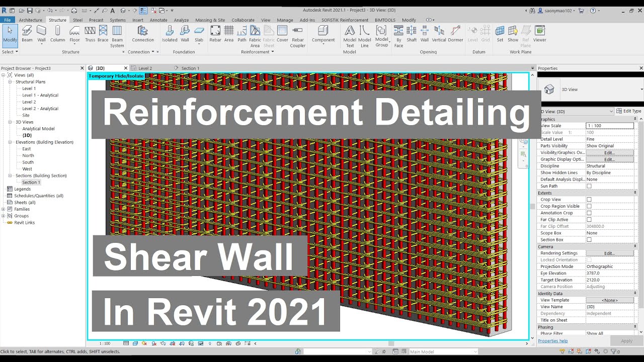Select the Rebar tool

tap(215, 34)
